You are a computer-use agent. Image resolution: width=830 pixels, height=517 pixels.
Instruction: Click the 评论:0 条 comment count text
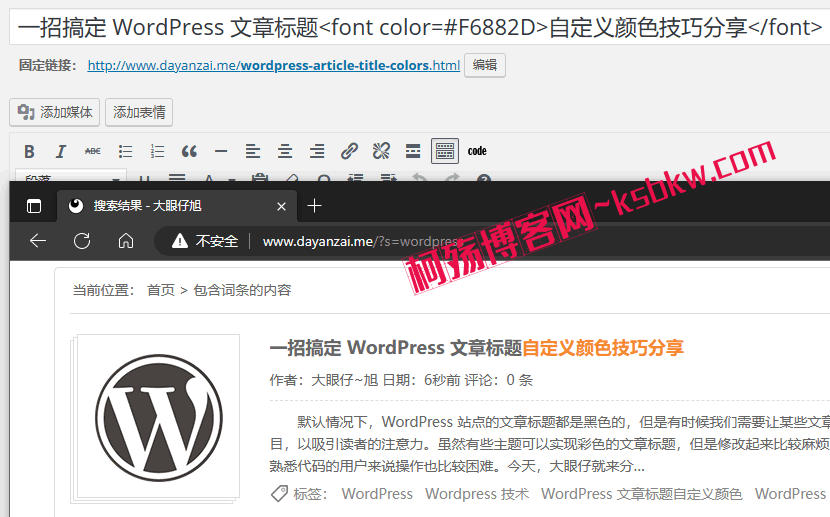[499, 380]
